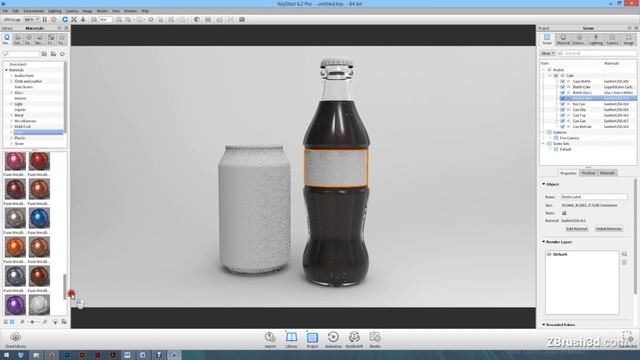Open the Lighting menu

point(55,11)
